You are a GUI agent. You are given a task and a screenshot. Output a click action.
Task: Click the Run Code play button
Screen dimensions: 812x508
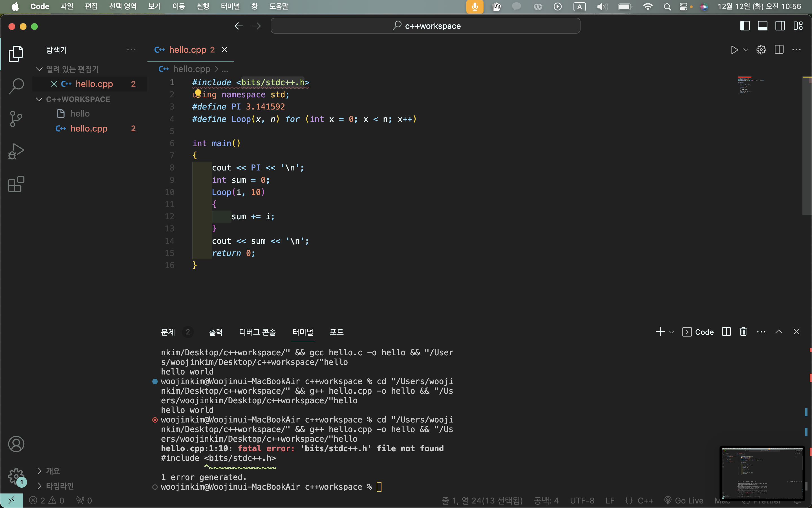(734, 50)
